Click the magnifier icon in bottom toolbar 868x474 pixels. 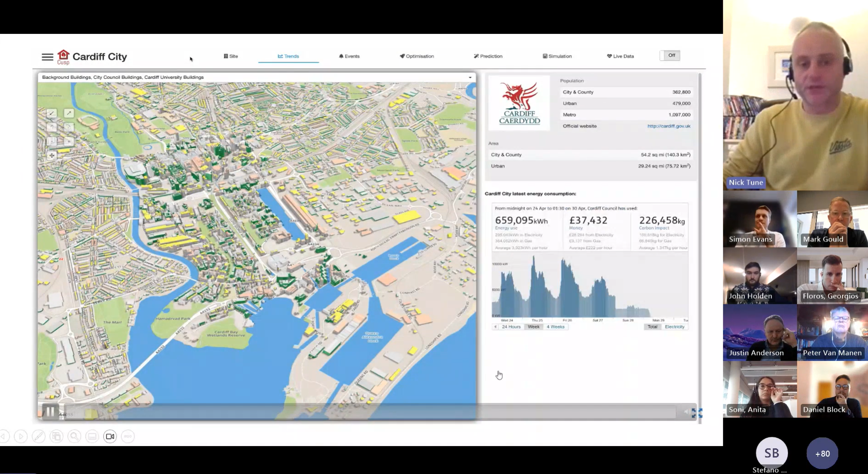click(74, 436)
